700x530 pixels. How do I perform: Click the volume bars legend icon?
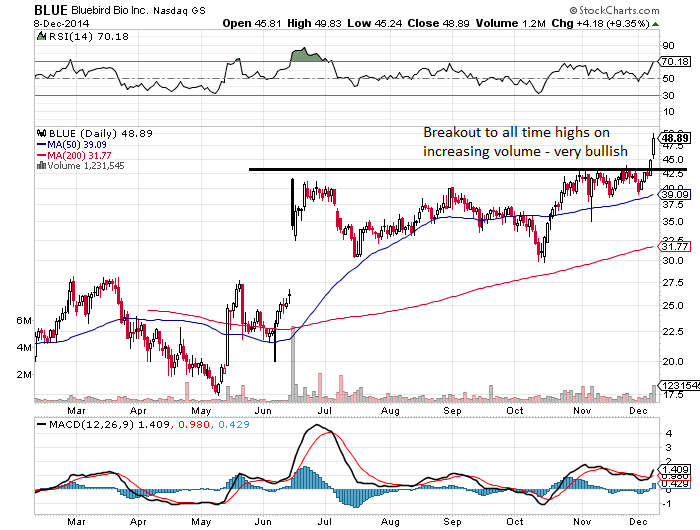point(42,166)
